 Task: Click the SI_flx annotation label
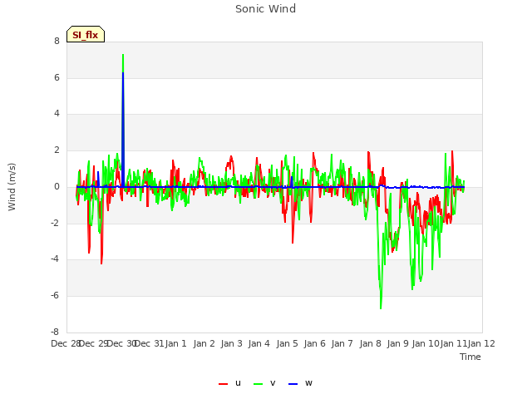pyautogui.click(x=86, y=35)
